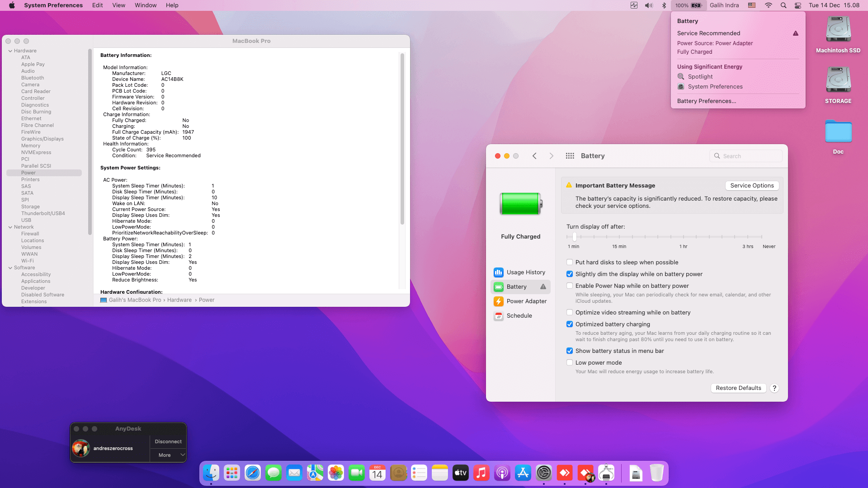
Task: Go forward in Battery preferences
Action: [x=551, y=156]
